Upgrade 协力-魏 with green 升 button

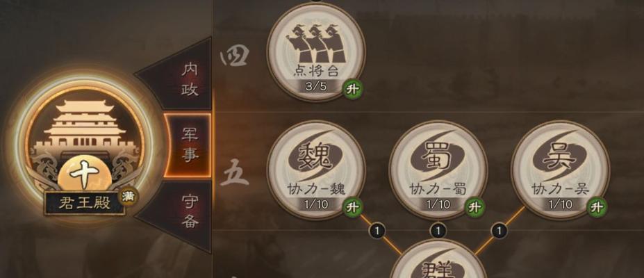352,207
